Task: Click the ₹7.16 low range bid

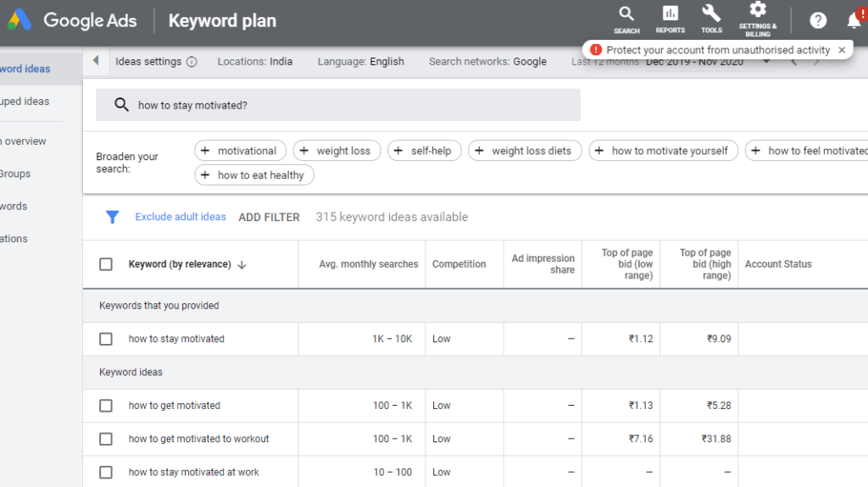Action: (x=641, y=439)
